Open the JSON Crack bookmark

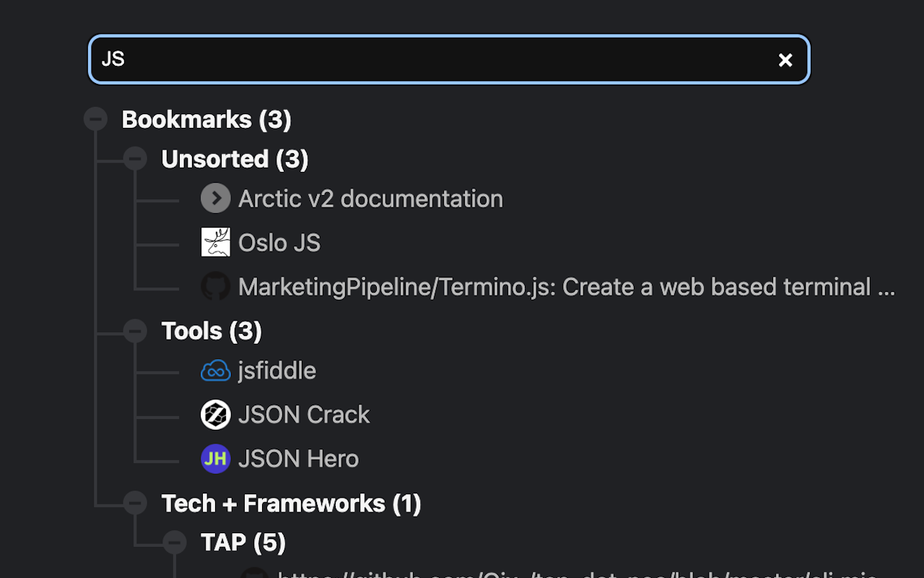pos(304,415)
